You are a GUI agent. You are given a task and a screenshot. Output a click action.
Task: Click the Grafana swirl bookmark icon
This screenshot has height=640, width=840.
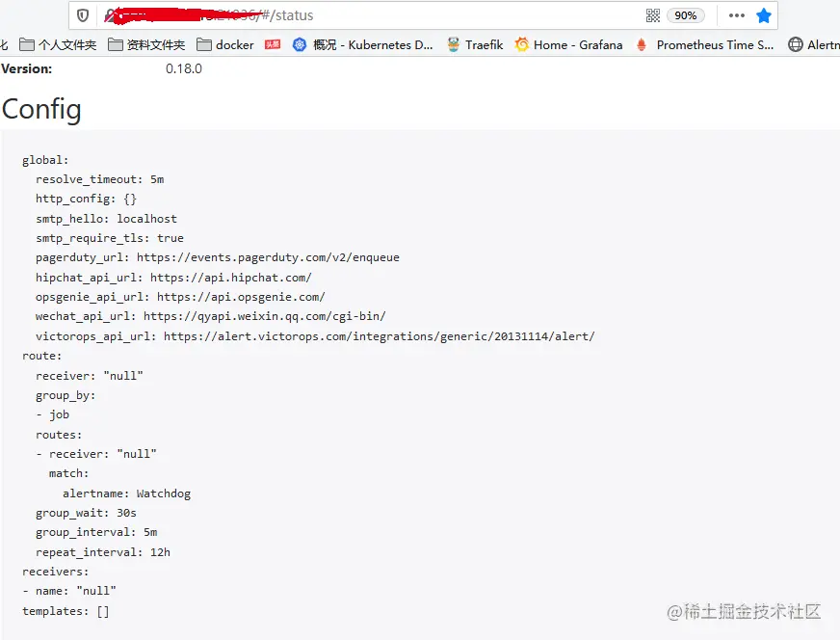pyautogui.click(x=521, y=44)
